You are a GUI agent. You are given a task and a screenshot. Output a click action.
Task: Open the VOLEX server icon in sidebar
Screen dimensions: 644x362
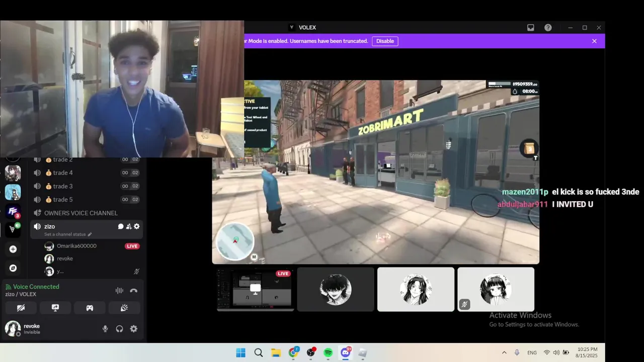tap(13, 229)
